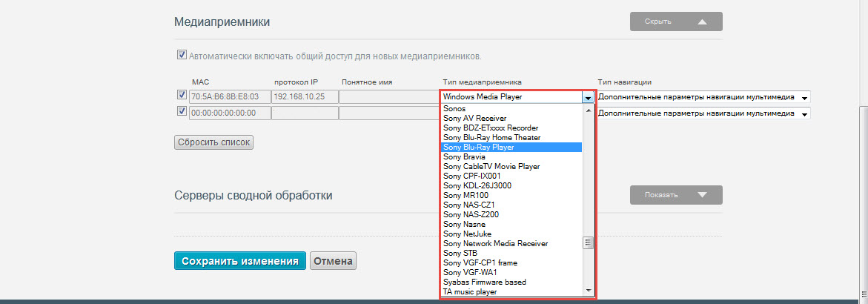868x304 pixels.
Task: Click the Отмена button
Action: point(334,261)
